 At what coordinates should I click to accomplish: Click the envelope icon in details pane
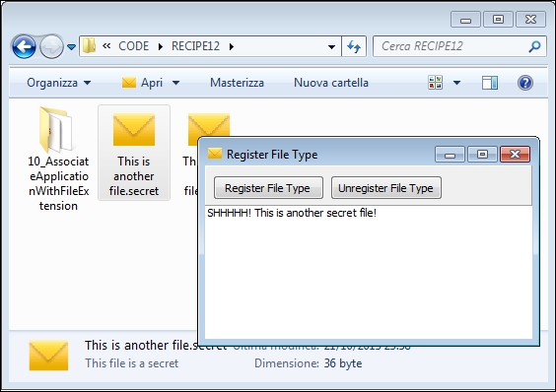pyautogui.click(x=48, y=356)
